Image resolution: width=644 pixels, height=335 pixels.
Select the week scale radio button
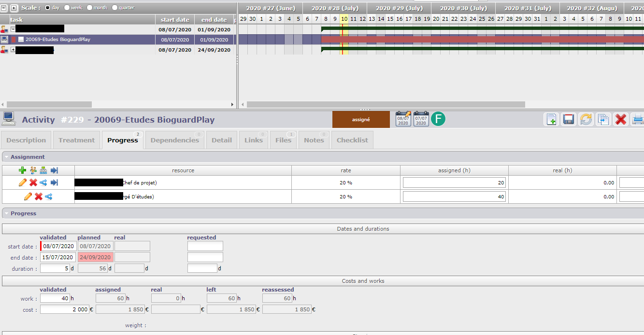[x=67, y=8]
